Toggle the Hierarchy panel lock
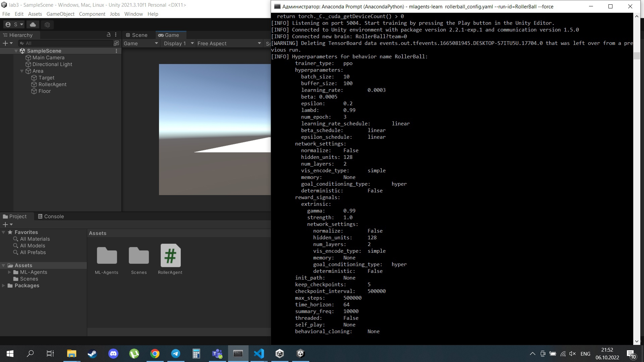644x362 pixels. tap(108, 35)
